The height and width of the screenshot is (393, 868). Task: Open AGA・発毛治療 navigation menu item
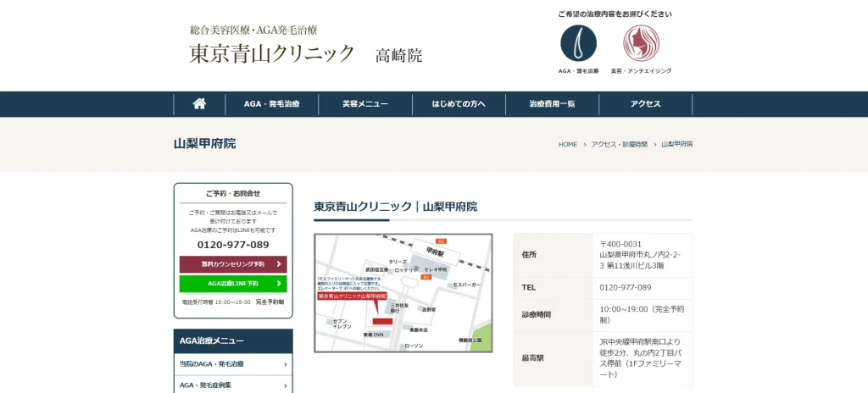[272, 104]
